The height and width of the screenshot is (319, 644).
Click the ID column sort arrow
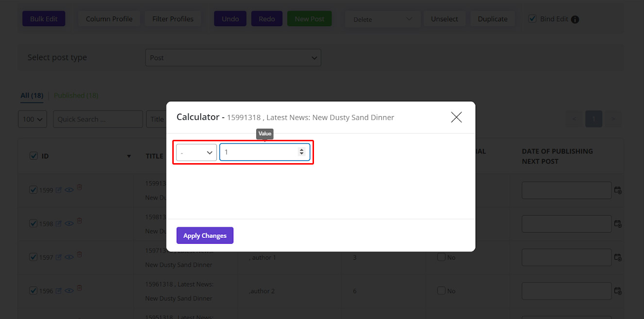tap(129, 156)
